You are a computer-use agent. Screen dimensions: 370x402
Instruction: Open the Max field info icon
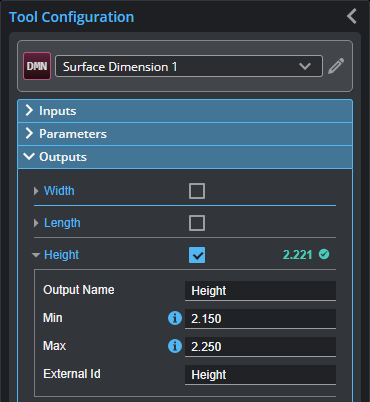coord(175,346)
